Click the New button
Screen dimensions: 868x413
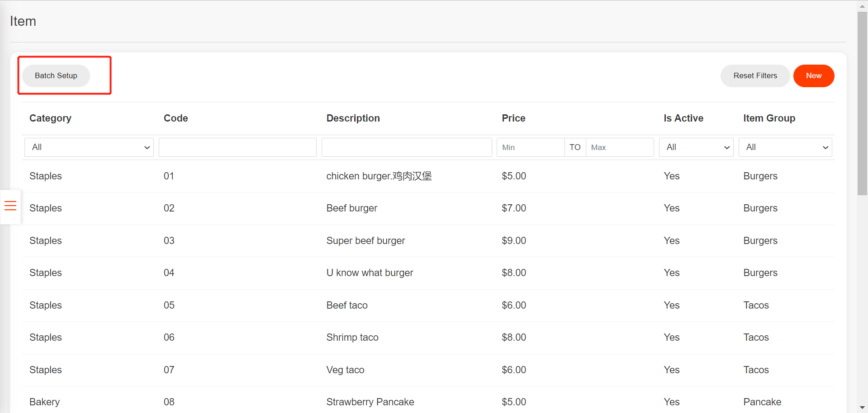pos(813,75)
